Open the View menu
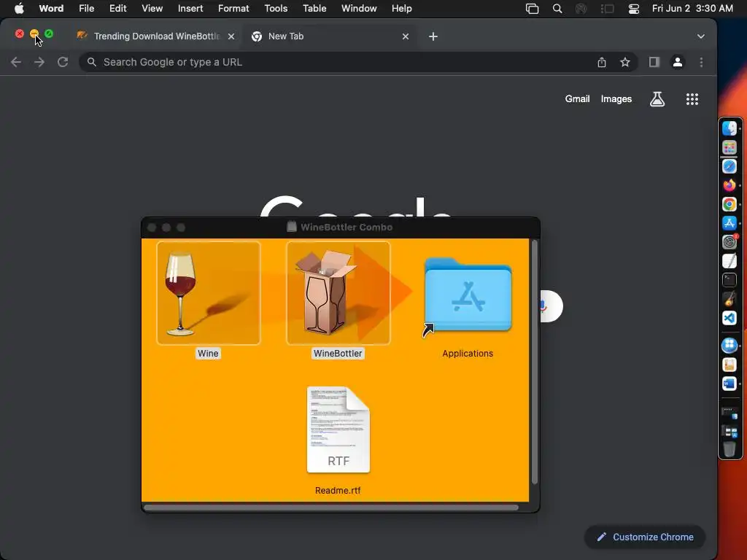This screenshot has height=560, width=747. coord(152,9)
